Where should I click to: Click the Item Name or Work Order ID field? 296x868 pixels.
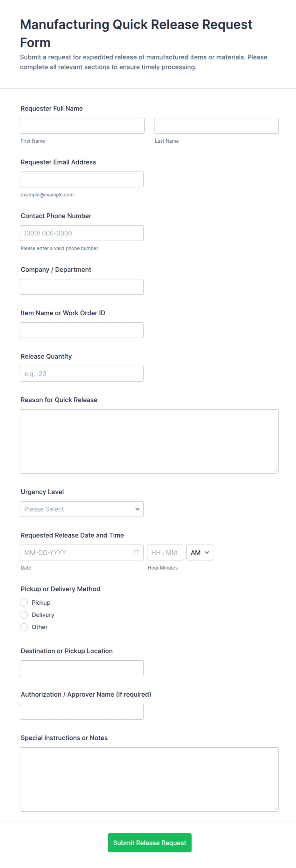pyautogui.click(x=81, y=330)
